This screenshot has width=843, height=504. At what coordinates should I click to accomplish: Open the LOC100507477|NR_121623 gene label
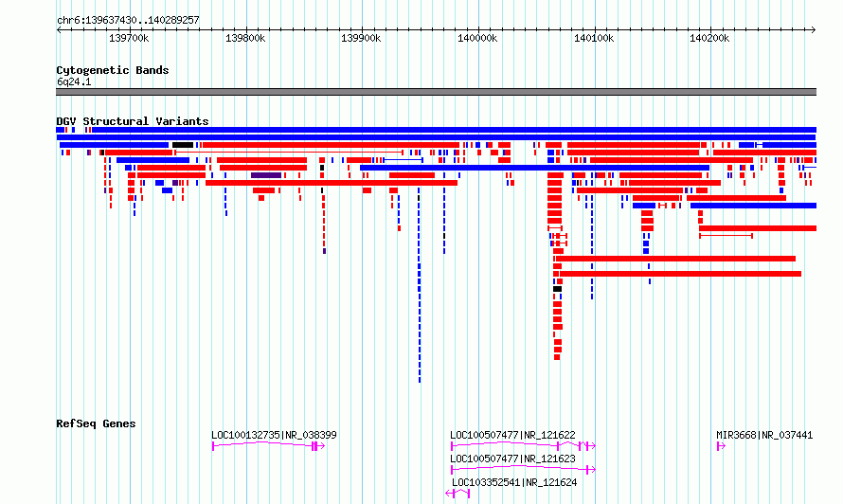pyautogui.click(x=512, y=459)
